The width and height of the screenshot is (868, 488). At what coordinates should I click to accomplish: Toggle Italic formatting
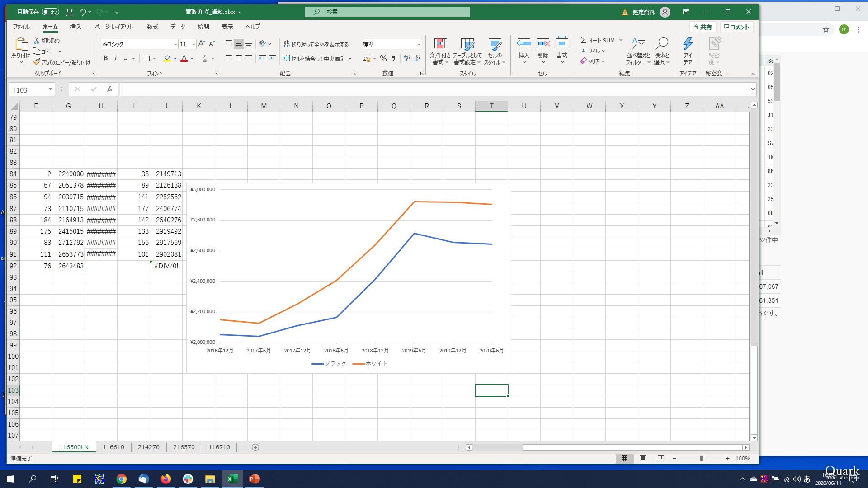116,58
